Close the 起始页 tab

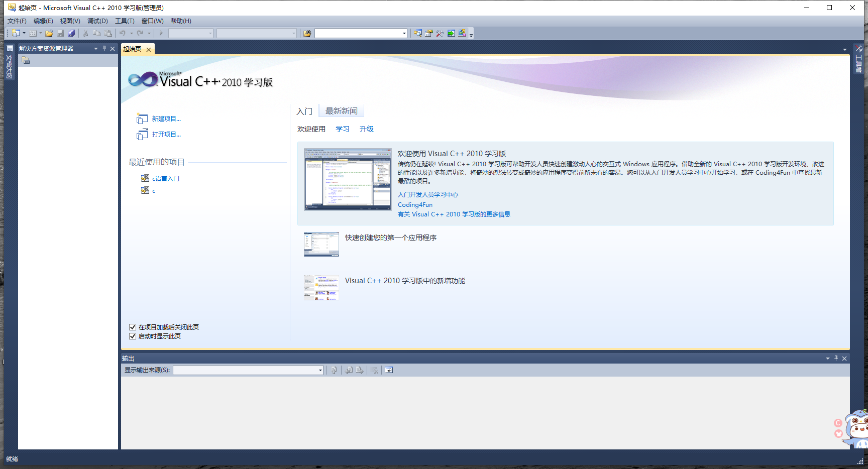click(149, 49)
